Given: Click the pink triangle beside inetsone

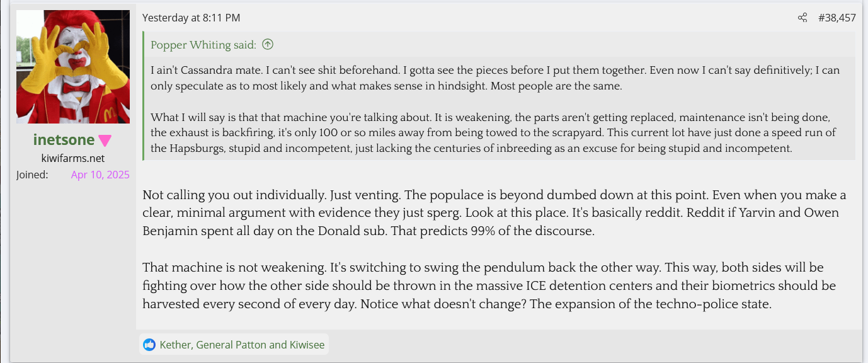Looking at the screenshot, I should click(x=105, y=141).
